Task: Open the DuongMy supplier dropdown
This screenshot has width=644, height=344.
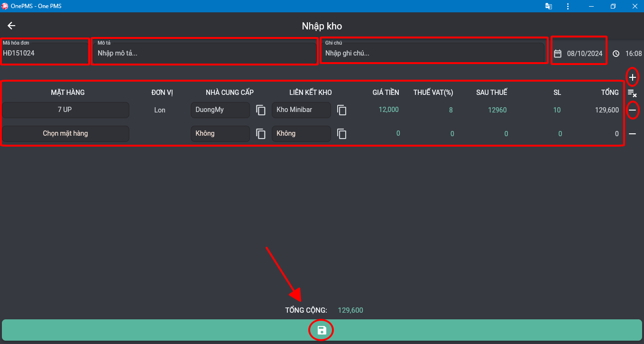Action: tap(221, 110)
